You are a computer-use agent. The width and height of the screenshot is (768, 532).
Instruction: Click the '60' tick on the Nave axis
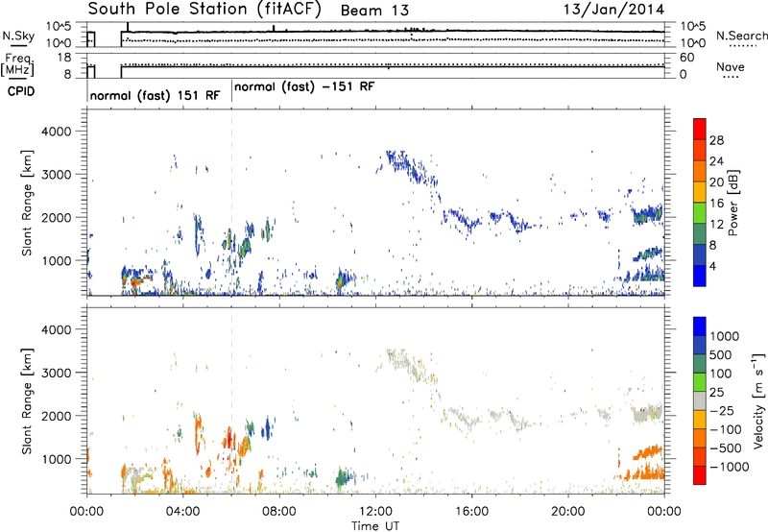tap(686, 58)
